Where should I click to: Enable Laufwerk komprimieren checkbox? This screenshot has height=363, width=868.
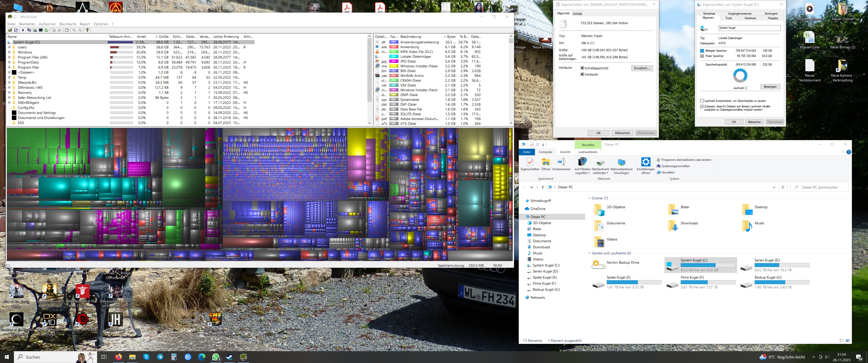702,101
